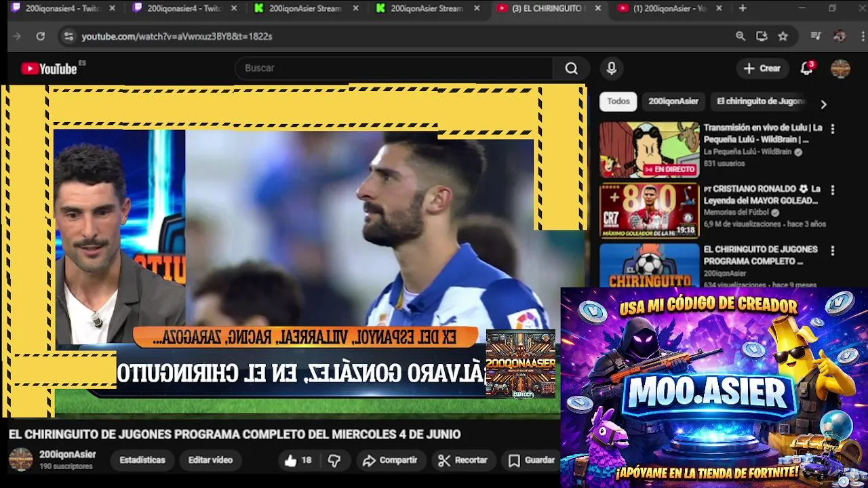
Task: Open suggested Chiringuito programa completo thumbnail
Action: click(649, 265)
